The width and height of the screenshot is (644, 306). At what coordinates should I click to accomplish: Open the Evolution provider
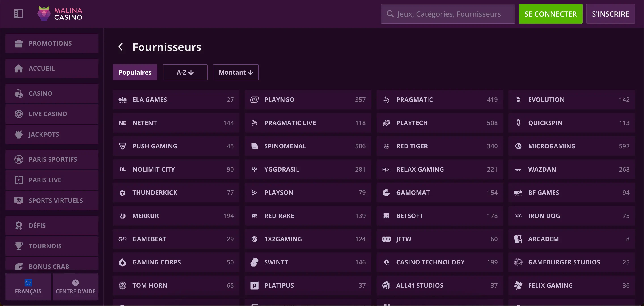pos(572,100)
